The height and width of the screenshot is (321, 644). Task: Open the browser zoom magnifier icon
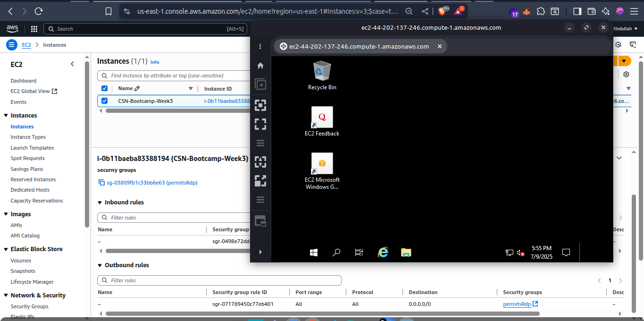tap(409, 11)
